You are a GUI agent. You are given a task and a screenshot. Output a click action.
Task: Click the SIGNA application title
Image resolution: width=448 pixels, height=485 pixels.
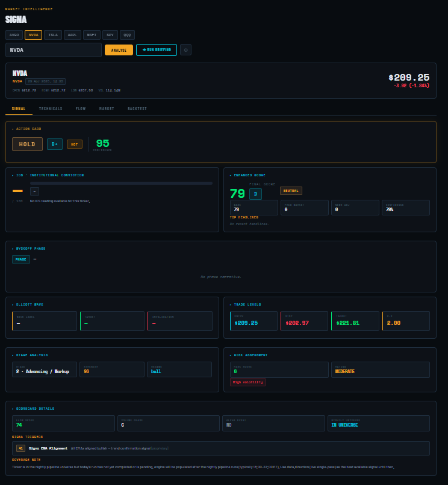coord(16,19)
